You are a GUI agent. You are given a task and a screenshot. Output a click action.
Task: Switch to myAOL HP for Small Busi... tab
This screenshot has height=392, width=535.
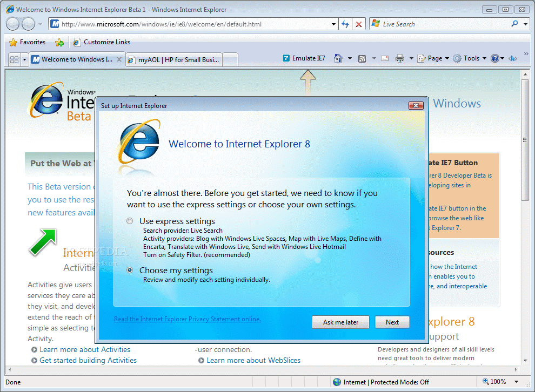[174, 60]
